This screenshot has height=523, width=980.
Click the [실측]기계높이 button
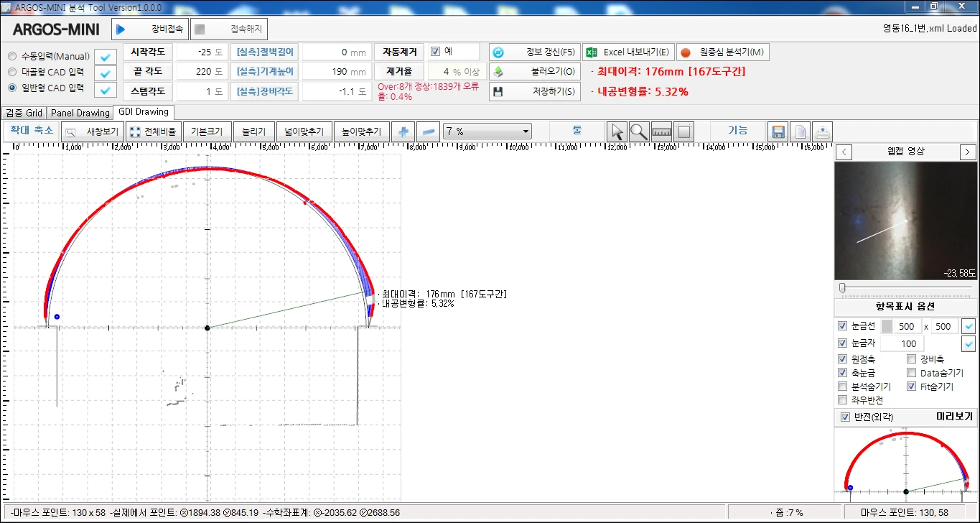[x=265, y=72]
